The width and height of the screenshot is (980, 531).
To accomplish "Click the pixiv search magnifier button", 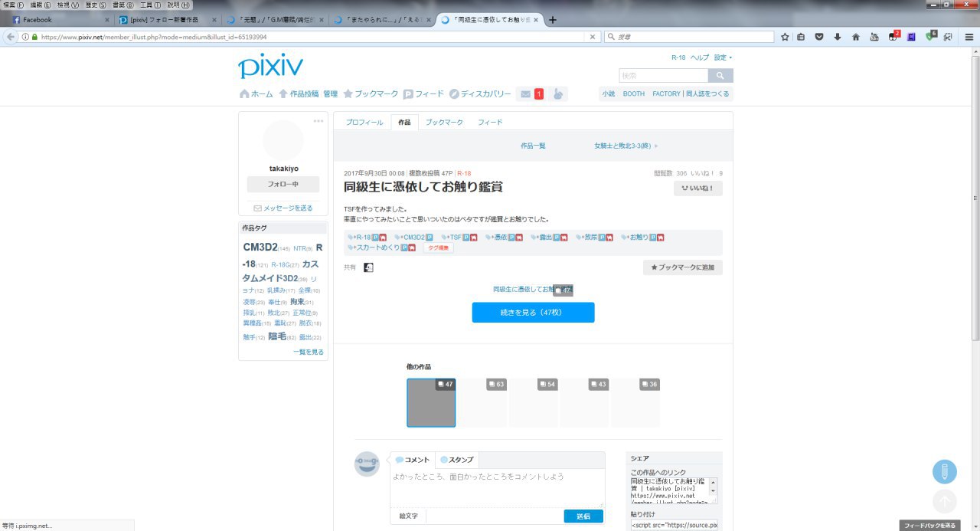I will [x=720, y=76].
